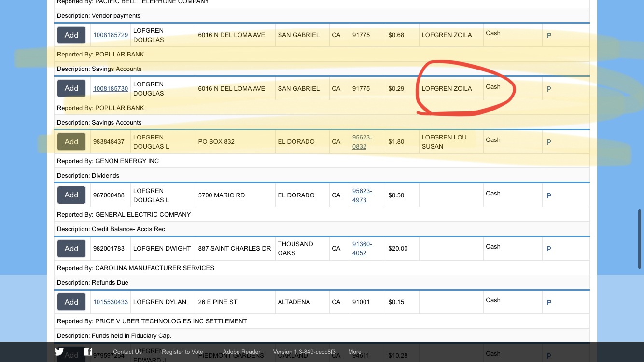The image size is (644, 362).
Task: Select Description: Vendor payments text
Action: tap(98, 16)
